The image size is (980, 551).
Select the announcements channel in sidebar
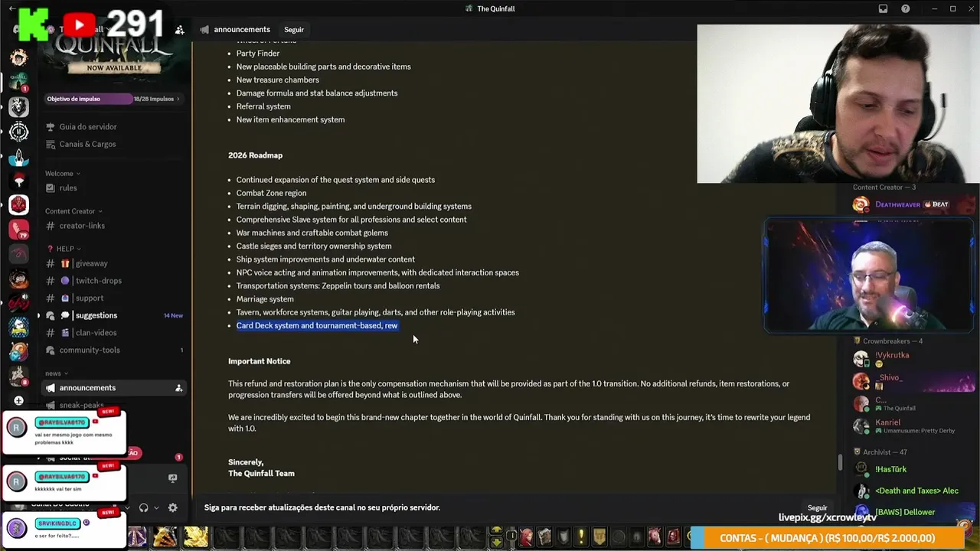coord(113,388)
